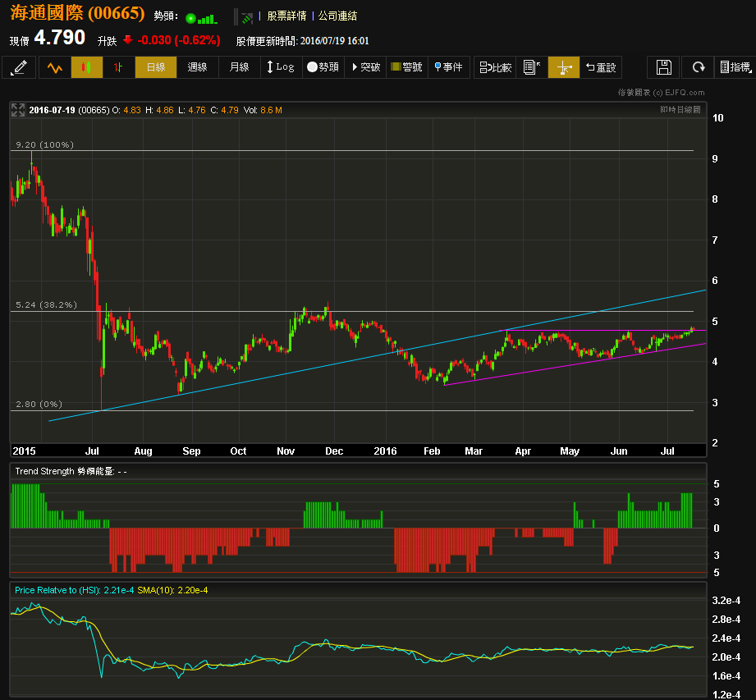This screenshot has height=700, width=756.
Task: Save the chart with the disk icon
Action: (663, 67)
